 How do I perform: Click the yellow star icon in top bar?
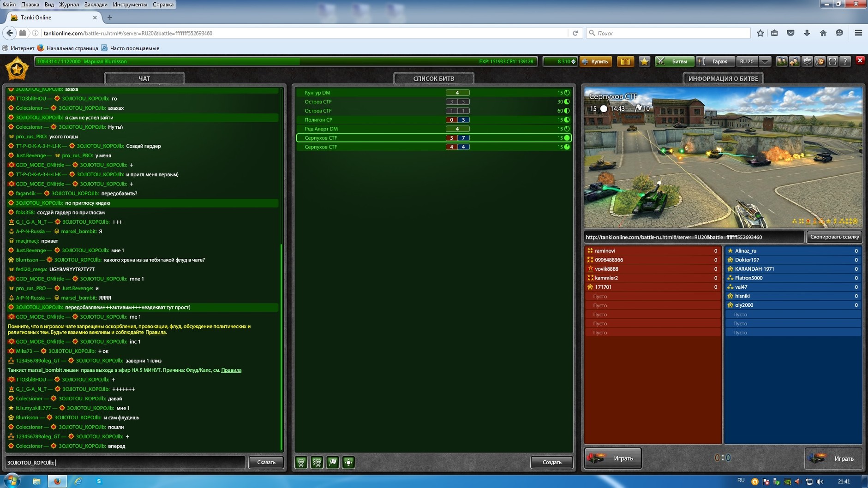[x=644, y=61]
